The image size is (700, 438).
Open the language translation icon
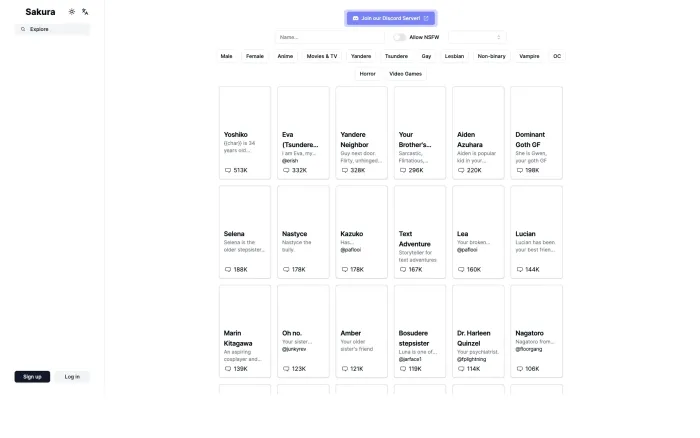tap(85, 12)
